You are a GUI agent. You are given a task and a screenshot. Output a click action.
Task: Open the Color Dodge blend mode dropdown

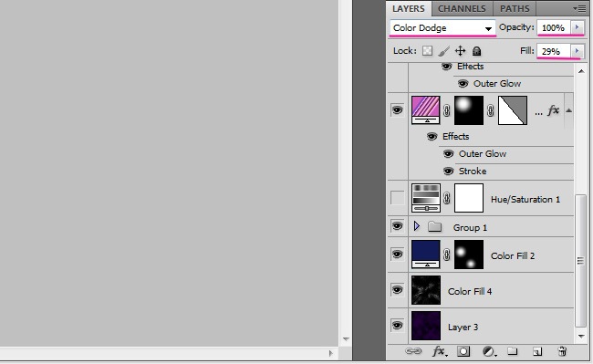click(442, 27)
